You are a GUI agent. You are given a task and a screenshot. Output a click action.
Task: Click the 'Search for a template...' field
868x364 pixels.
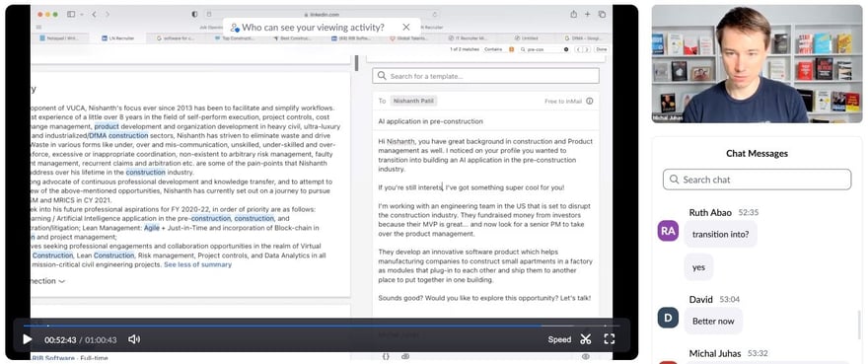point(485,76)
